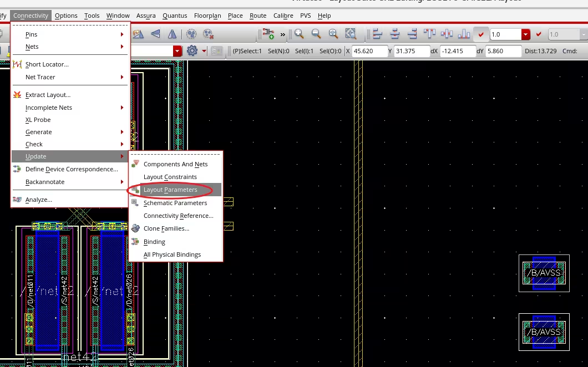Align objects to right edge

tap(412, 34)
